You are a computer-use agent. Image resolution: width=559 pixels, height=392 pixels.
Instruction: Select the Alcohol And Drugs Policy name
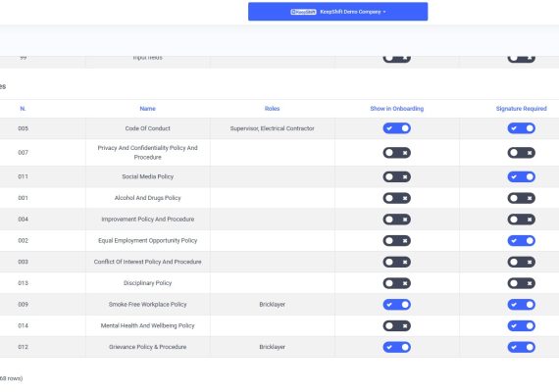tap(147, 198)
